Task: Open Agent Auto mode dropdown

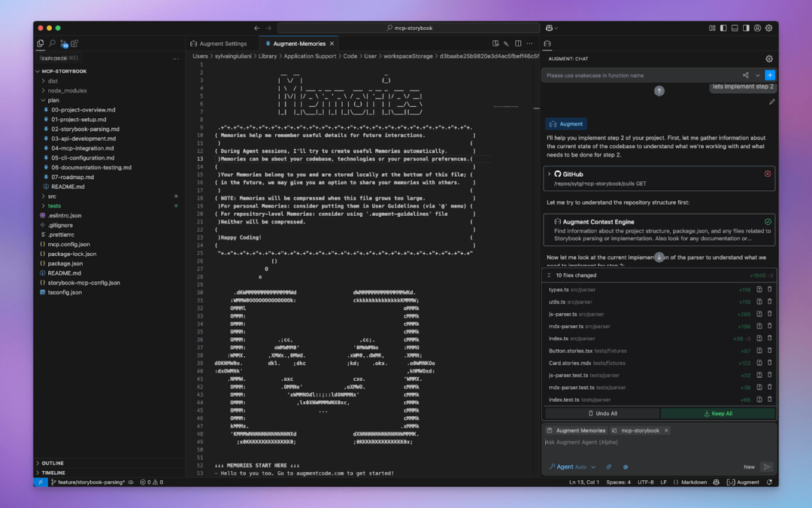Action: [x=572, y=467]
